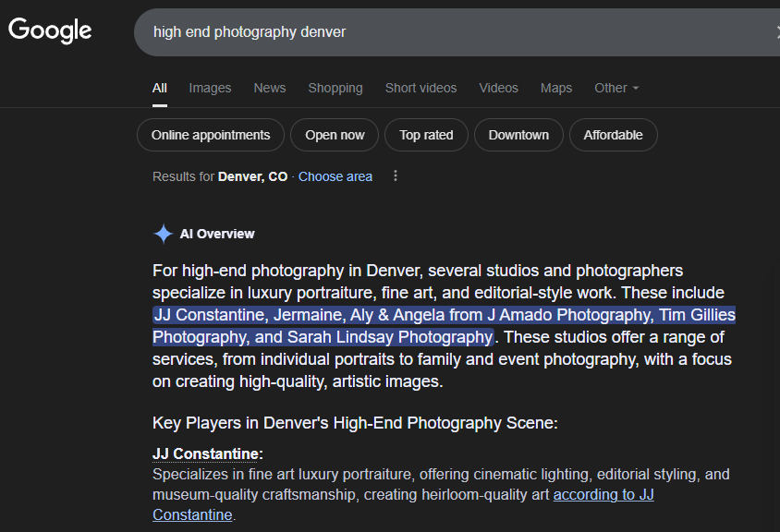Click the highlighted text Sarah Lindsay Photography
The image size is (780, 532).
coord(390,337)
